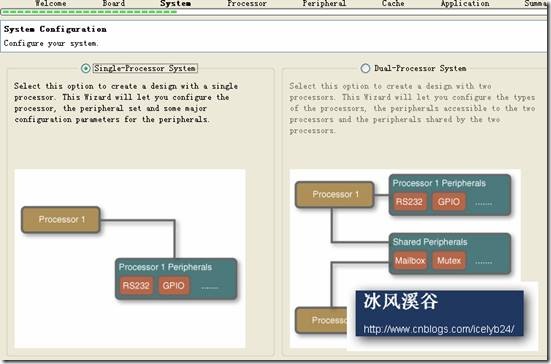
Task: Click the Mailbox block under Shared Peripherals
Action: pyautogui.click(x=410, y=261)
